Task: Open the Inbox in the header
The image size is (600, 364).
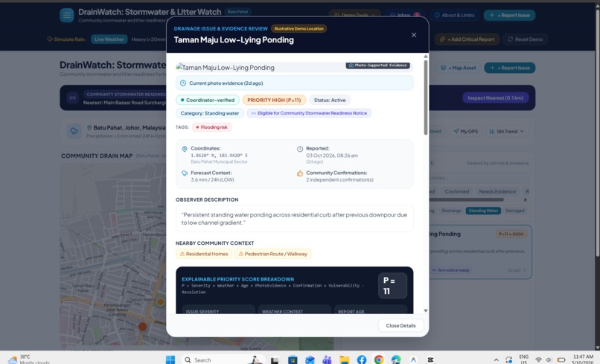Action: [404, 16]
